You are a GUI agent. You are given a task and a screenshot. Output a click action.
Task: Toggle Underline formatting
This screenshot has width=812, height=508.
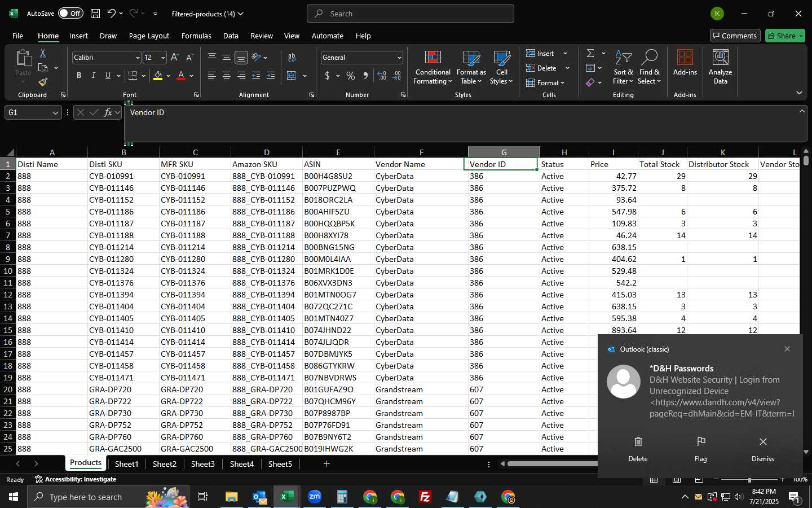pyautogui.click(x=108, y=76)
